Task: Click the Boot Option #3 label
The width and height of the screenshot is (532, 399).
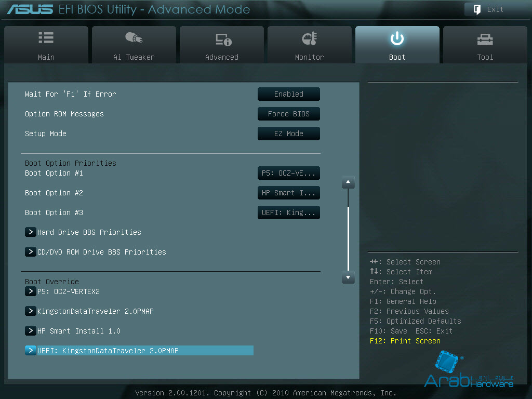Action: (x=54, y=212)
